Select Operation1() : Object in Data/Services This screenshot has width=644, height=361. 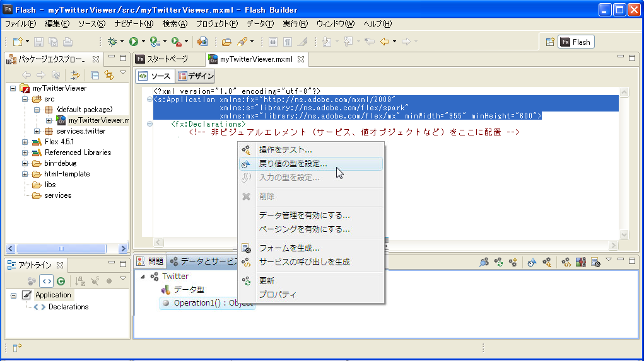click(208, 303)
